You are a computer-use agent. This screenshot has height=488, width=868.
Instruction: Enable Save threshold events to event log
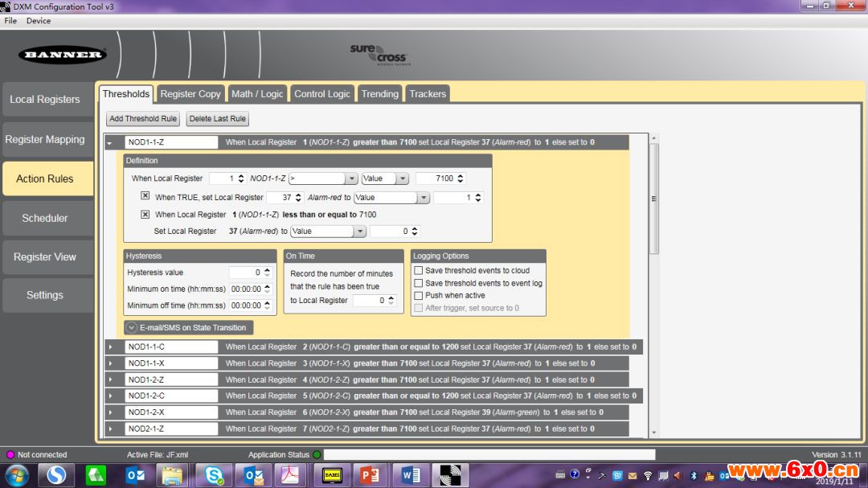[419, 283]
